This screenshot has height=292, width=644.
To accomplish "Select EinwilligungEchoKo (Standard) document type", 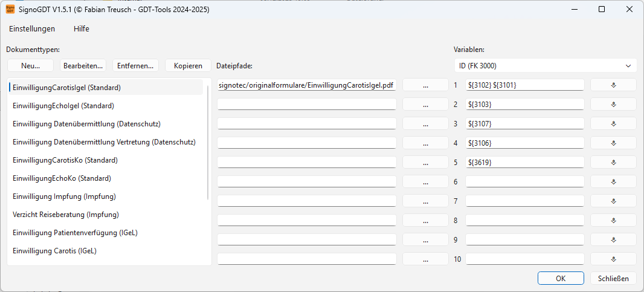I will click(x=62, y=178).
